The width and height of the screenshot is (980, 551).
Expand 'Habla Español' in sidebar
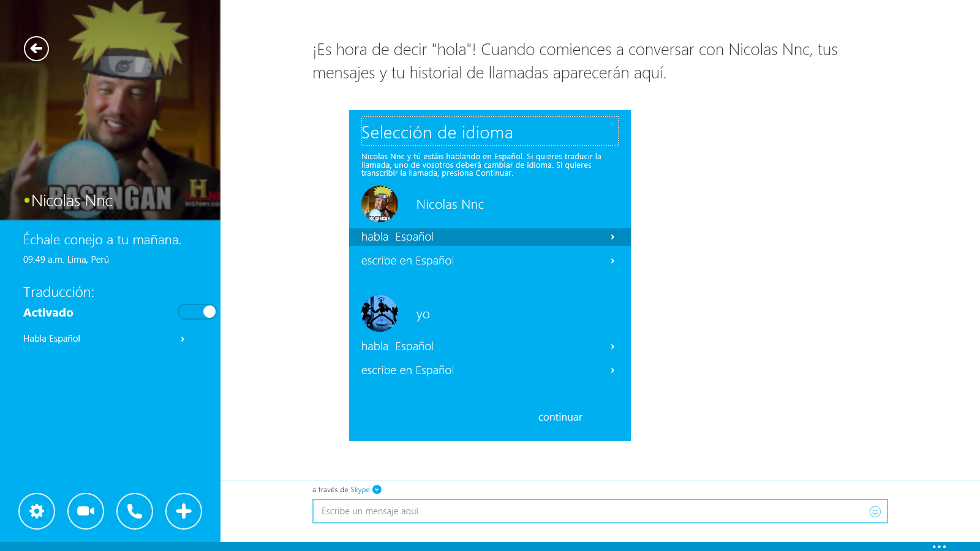coord(104,339)
